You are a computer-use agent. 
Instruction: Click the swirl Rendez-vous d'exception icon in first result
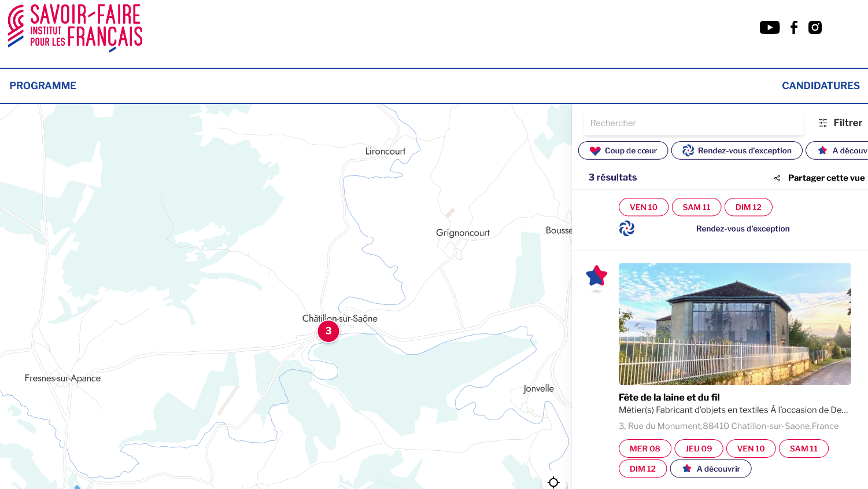[x=626, y=229]
